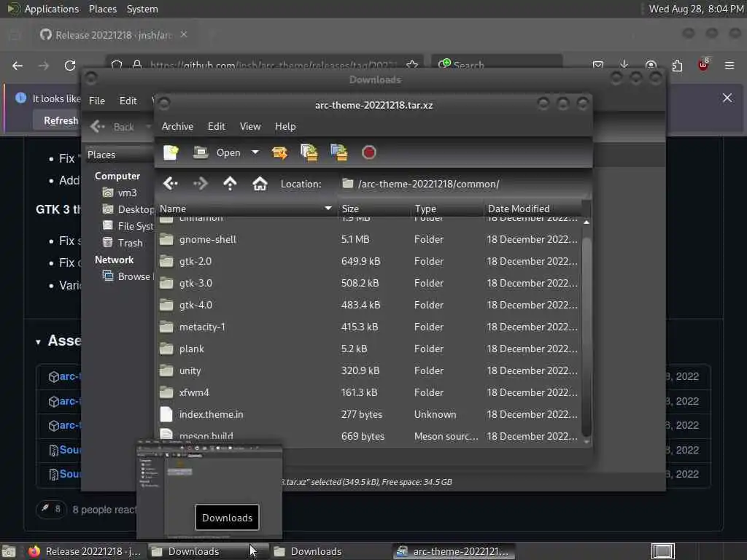Open the View menu in archive manager
The height and width of the screenshot is (560, 747).
coord(250,126)
